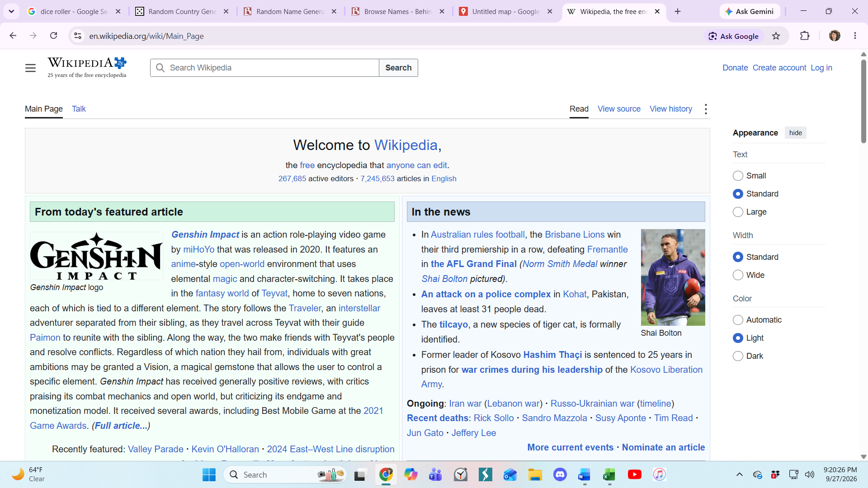
Task: Open Outlook from the taskbar
Action: point(510,474)
